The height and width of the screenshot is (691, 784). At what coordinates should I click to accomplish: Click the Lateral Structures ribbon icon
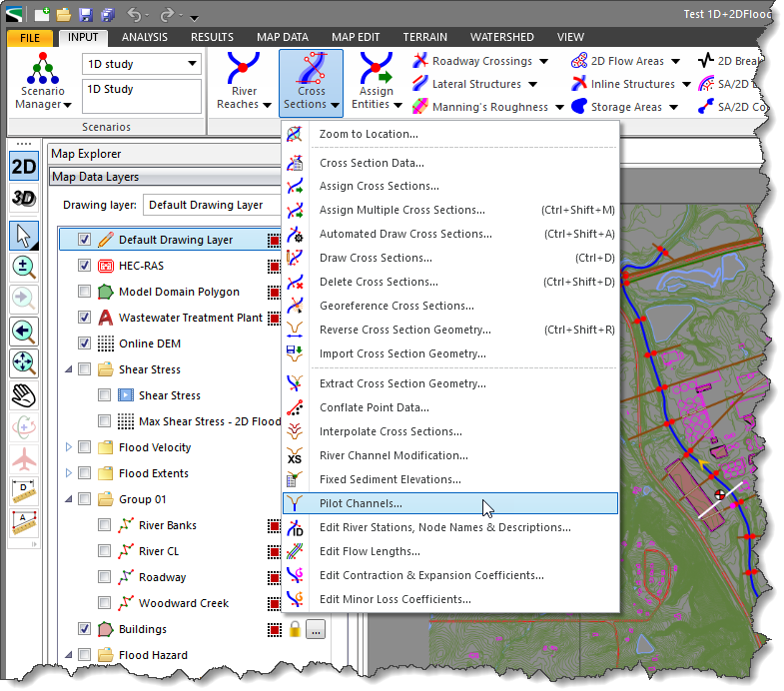(420, 84)
